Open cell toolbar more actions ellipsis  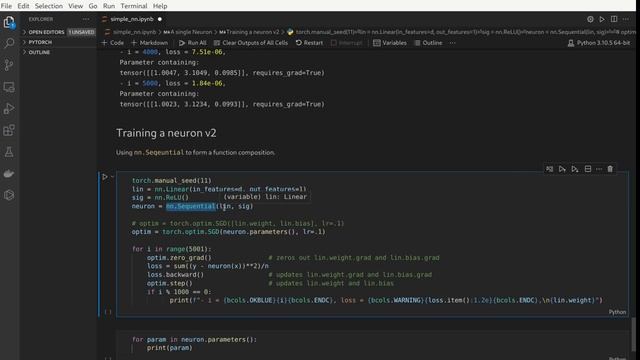coord(599,169)
